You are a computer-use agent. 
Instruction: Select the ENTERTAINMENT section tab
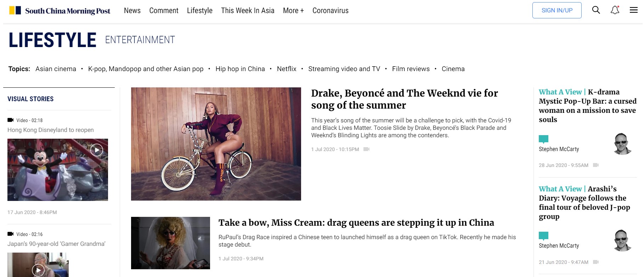click(139, 40)
